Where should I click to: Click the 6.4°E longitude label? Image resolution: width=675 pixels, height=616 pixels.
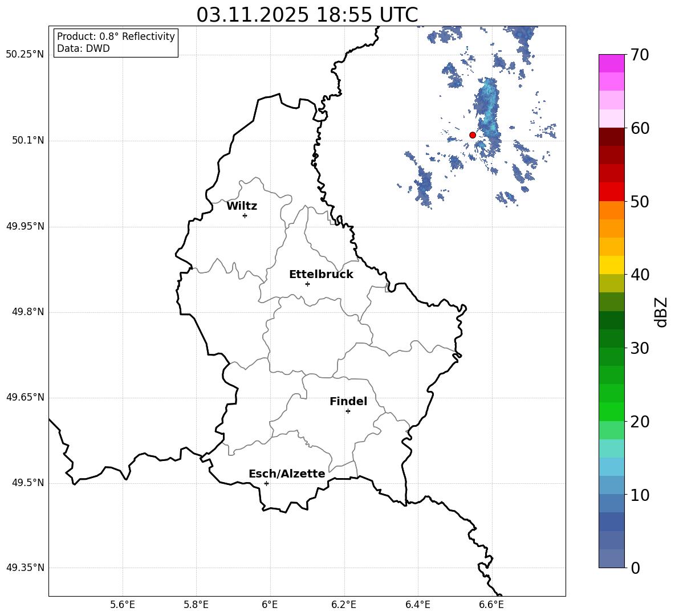(417, 605)
